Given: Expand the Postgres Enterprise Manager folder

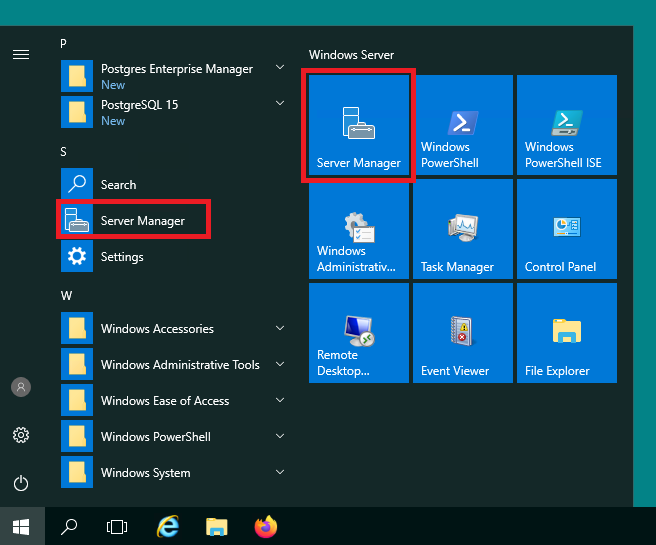Looking at the screenshot, I should 174,76.
